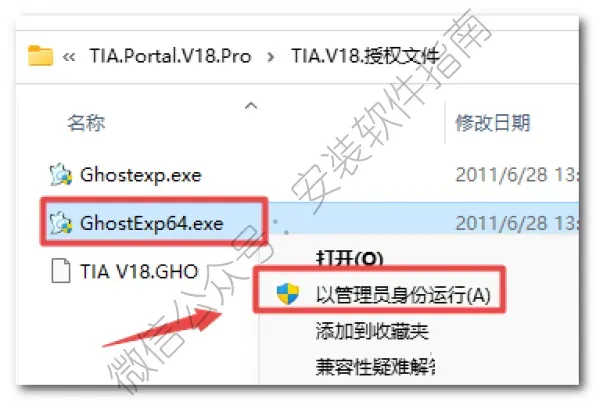Select the TIA V18.GHO file name
This screenshot has width=596, height=402.
tap(139, 271)
